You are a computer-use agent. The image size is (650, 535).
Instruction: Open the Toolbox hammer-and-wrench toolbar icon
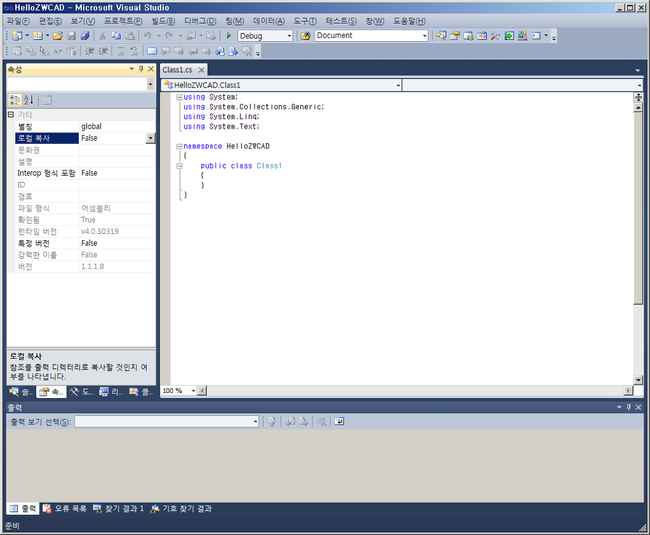(495, 36)
